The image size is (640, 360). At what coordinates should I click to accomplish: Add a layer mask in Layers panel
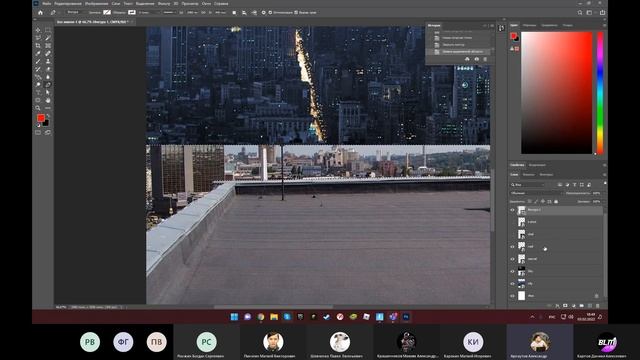[x=565, y=306]
